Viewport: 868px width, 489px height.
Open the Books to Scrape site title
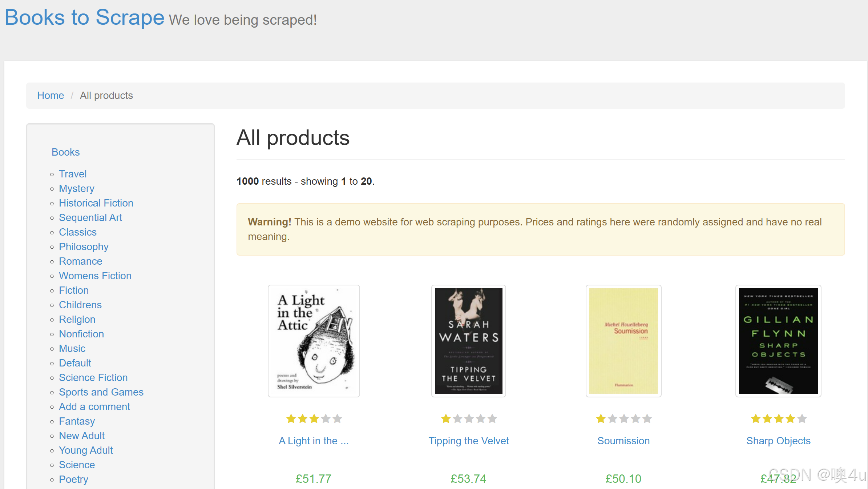pos(84,17)
